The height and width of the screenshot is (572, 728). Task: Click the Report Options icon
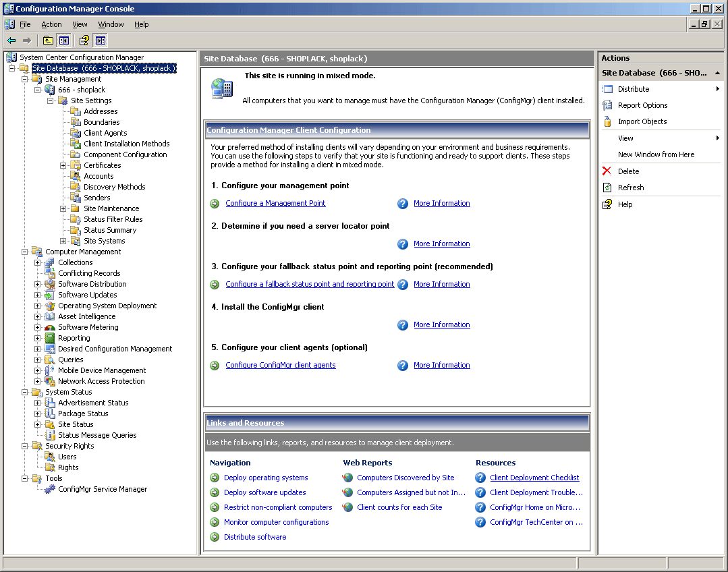click(x=607, y=105)
